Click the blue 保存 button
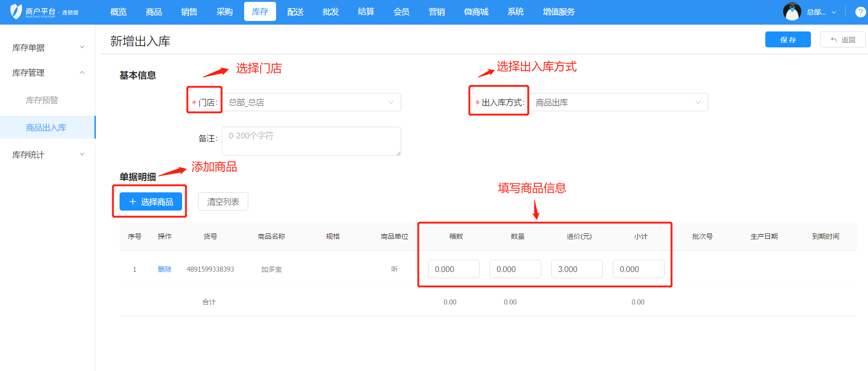Viewport: 868px width, 371px height. click(x=788, y=40)
